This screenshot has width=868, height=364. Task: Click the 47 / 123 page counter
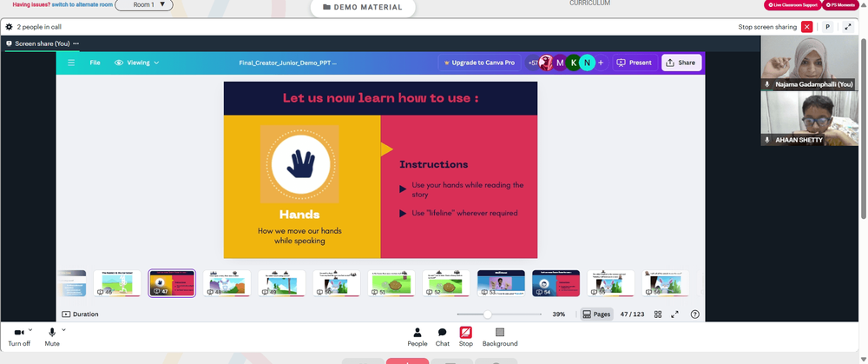tap(632, 314)
